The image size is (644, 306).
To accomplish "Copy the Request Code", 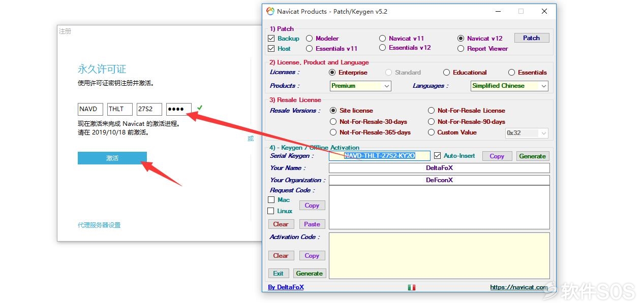I will point(312,206).
